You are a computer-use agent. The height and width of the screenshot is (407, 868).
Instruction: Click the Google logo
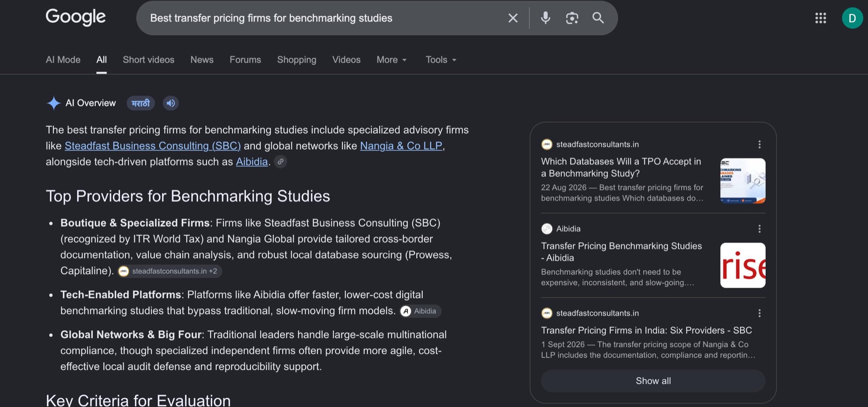[76, 17]
